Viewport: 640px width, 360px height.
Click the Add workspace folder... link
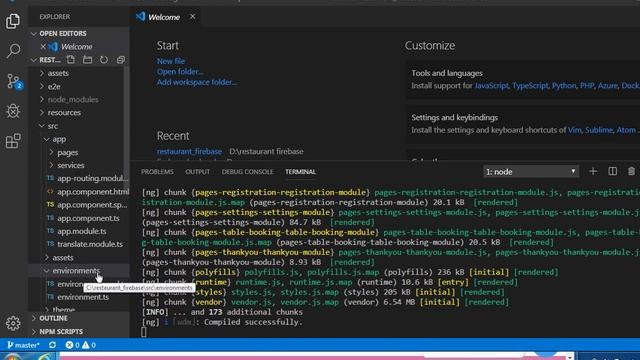(x=197, y=82)
